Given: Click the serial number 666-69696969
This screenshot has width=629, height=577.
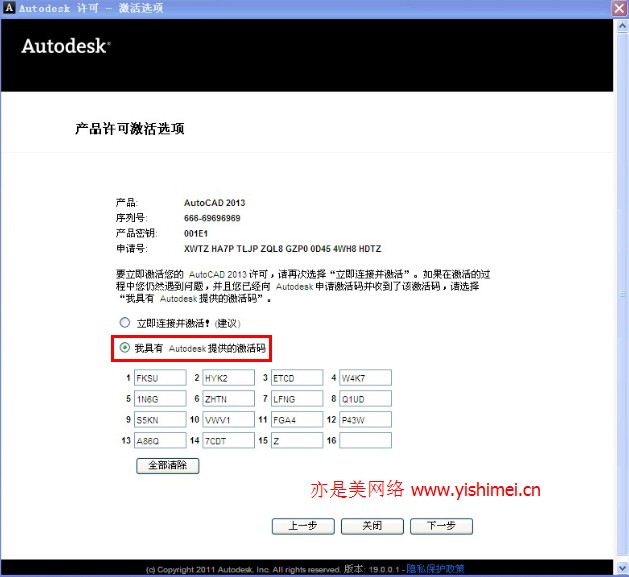Looking at the screenshot, I should click(x=212, y=218).
